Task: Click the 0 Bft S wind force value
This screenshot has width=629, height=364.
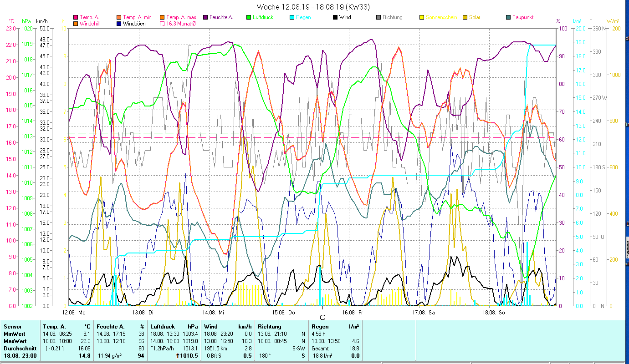Action: tap(215, 356)
